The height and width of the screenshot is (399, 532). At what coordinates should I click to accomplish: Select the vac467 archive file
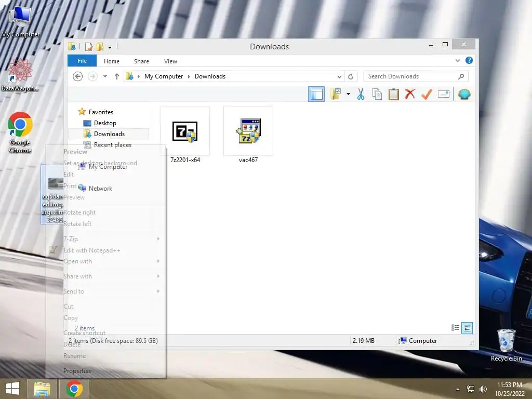248,136
